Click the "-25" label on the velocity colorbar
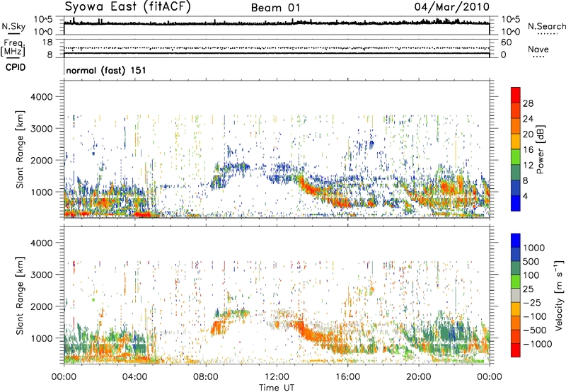 531,303
